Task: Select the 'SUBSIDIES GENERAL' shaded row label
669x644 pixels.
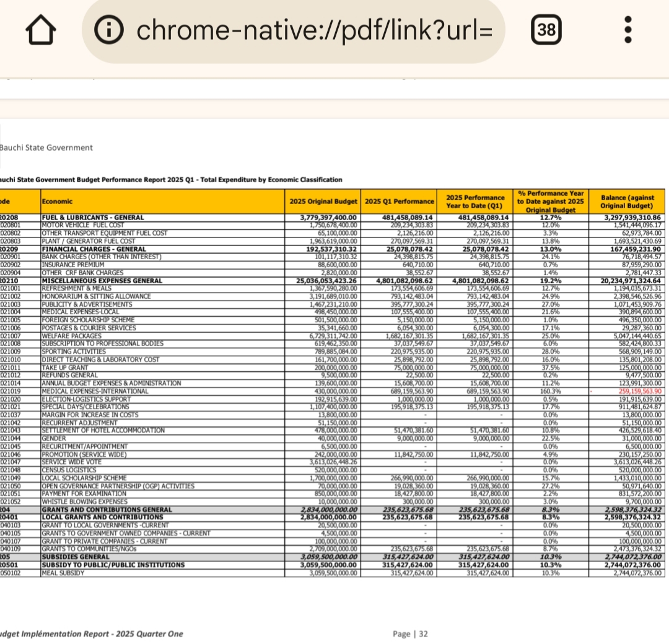Action: [x=76, y=557]
